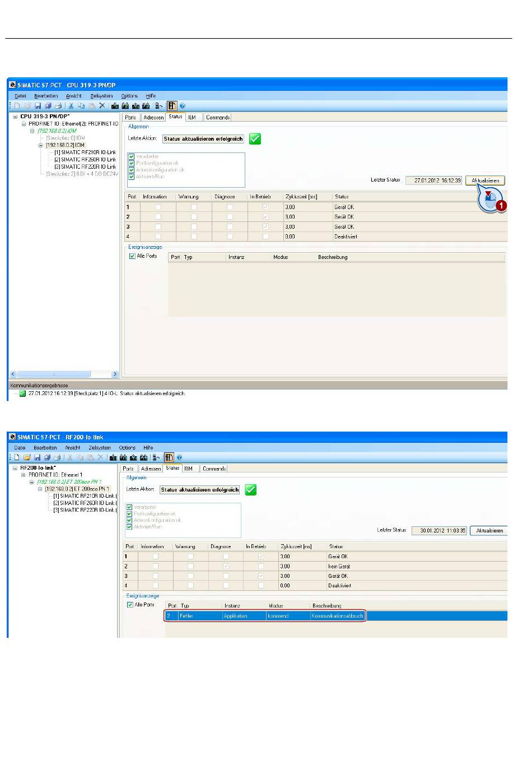
Task: Collapse the RF200-Io-link root tree node
Action: (15, 468)
